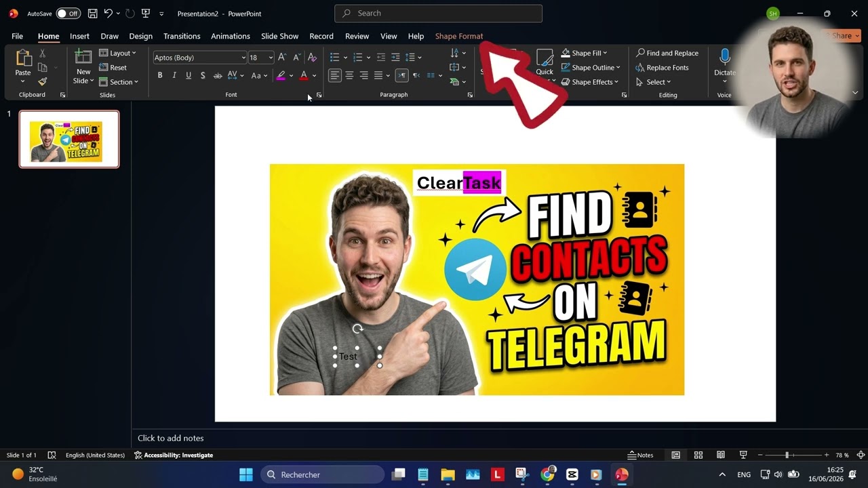868x488 pixels.
Task: Toggle Bold formatting
Action: [x=160, y=75]
